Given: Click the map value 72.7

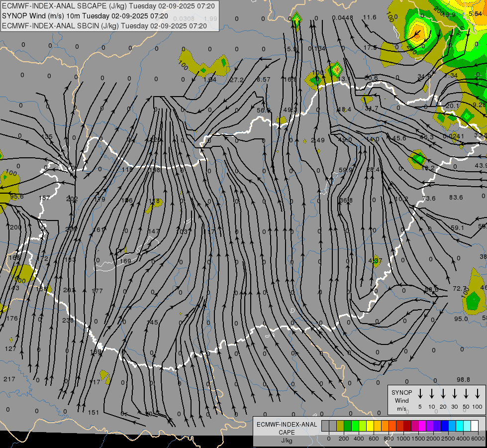Looking at the screenshot, I should tap(459, 289).
